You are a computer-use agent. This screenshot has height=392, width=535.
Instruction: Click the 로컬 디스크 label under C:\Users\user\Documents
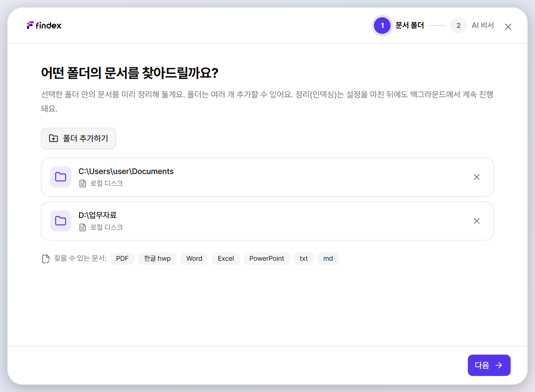(106, 184)
